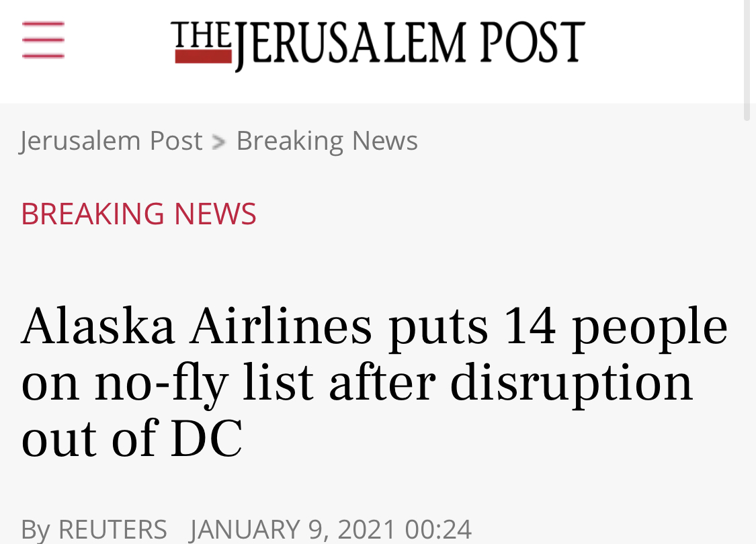Click 'out of DC' on the headline's last line

tap(132, 439)
